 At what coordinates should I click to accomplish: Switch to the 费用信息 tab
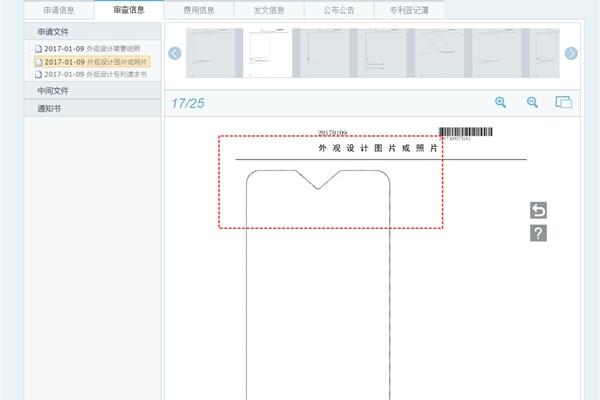click(199, 10)
